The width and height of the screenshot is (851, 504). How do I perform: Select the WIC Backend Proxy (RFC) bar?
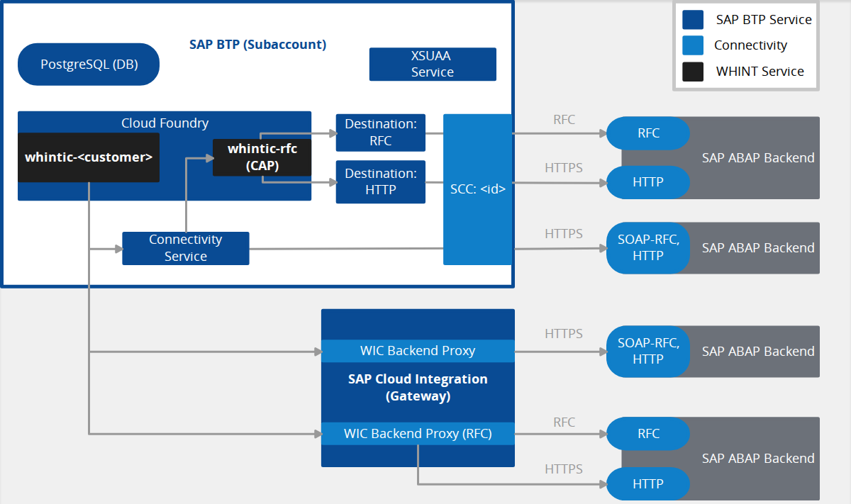[418, 433]
